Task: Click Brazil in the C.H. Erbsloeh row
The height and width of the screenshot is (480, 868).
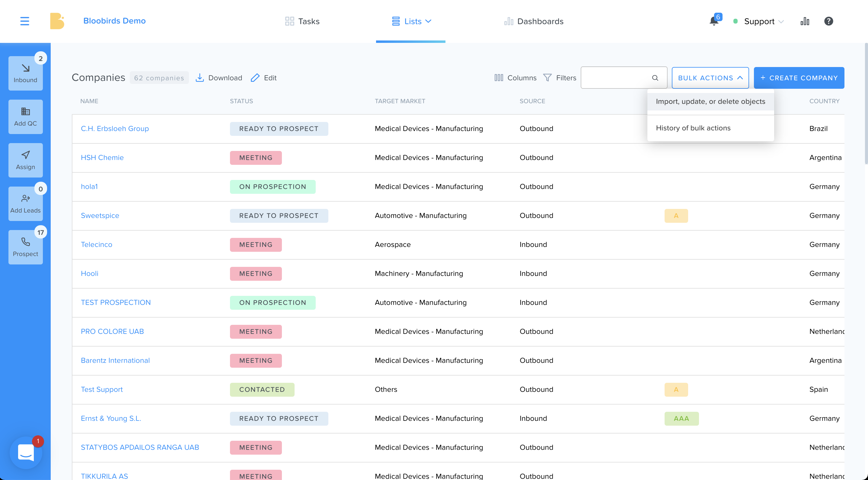Action: click(819, 129)
